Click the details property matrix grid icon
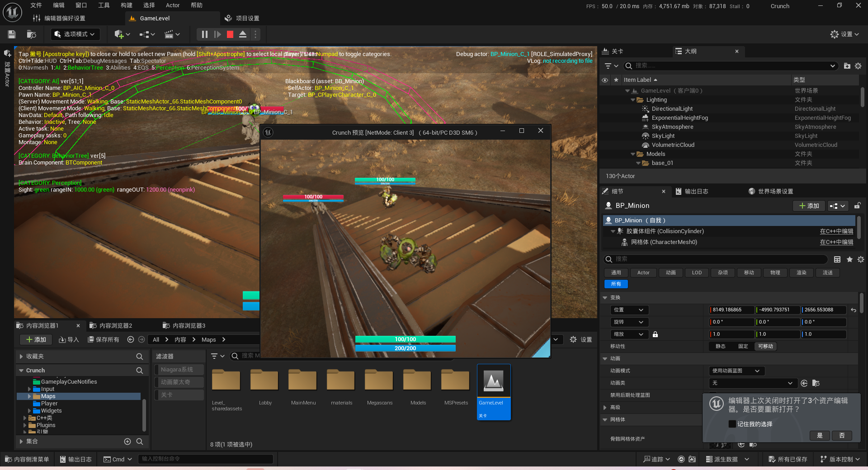 [x=837, y=259]
